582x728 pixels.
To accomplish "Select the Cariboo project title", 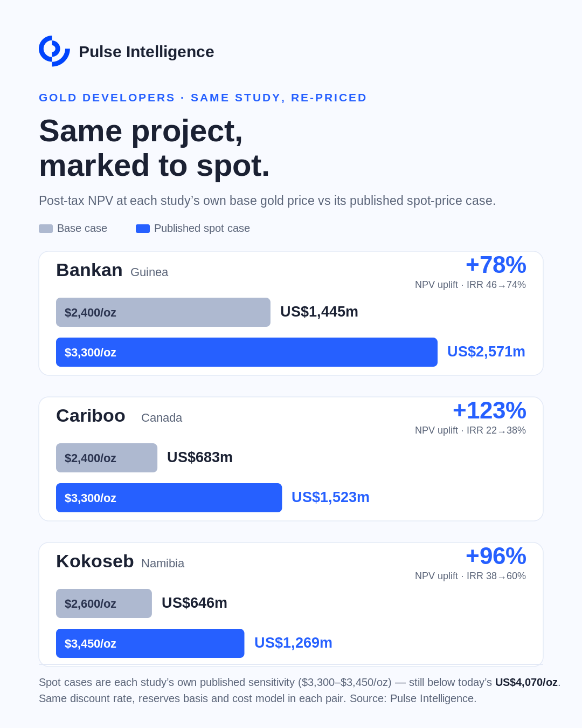I will tap(91, 416).
